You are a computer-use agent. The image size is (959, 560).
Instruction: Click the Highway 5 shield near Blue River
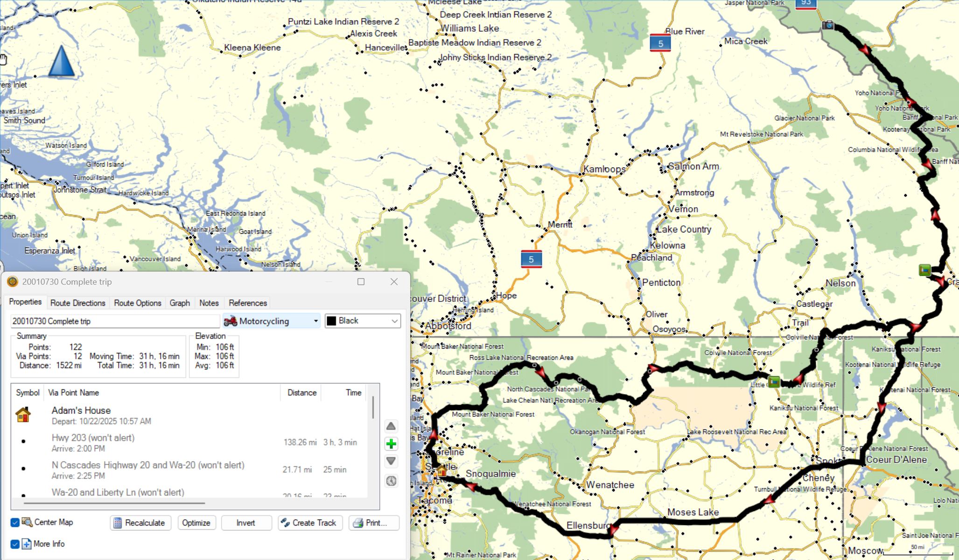point(660,43)
